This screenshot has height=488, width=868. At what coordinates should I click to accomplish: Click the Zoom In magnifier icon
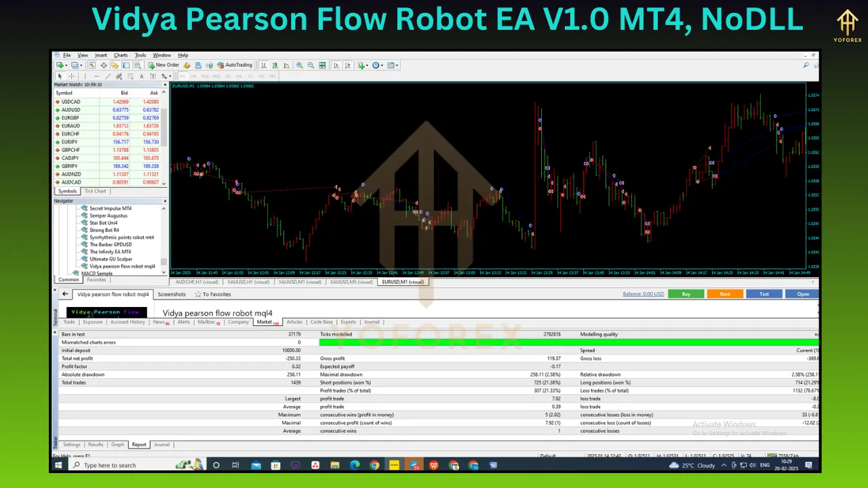(300, 65)
